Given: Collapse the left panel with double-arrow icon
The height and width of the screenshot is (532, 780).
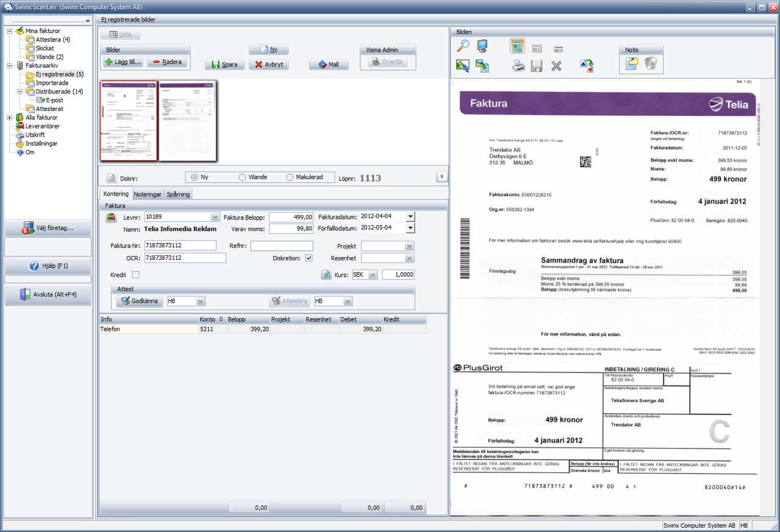Looking at the screenshot, I should [88, 20].
